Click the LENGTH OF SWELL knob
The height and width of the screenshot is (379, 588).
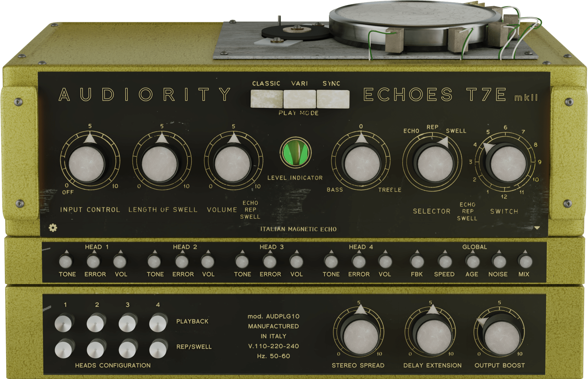pos(160,163)
